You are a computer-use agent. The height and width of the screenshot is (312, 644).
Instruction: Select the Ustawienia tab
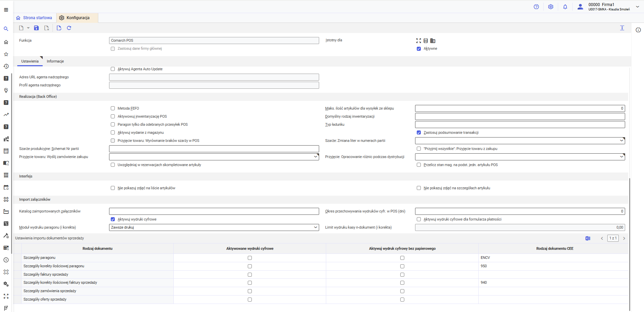click(30, 61)
